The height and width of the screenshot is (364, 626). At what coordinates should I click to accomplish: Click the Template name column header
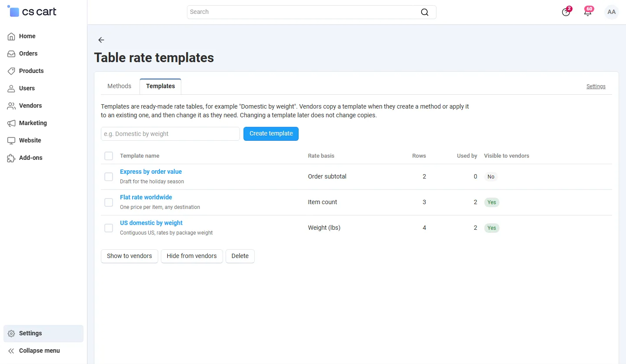140,156
